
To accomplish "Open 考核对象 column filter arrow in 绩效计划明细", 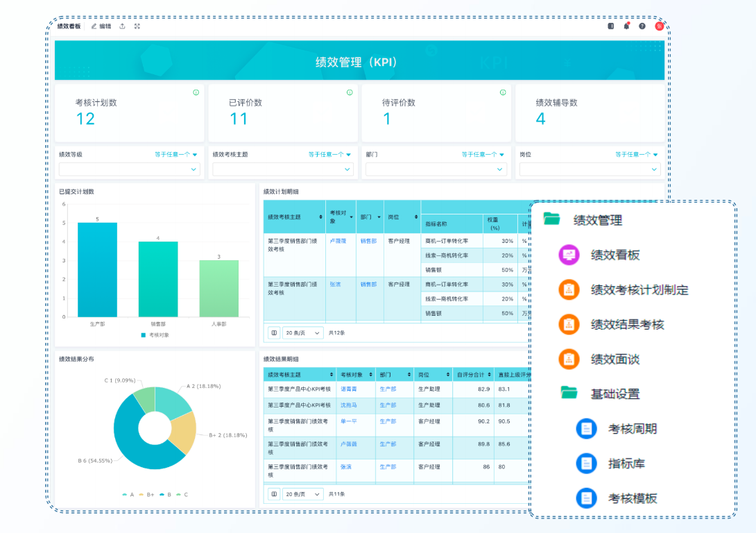I will [352, 217].
